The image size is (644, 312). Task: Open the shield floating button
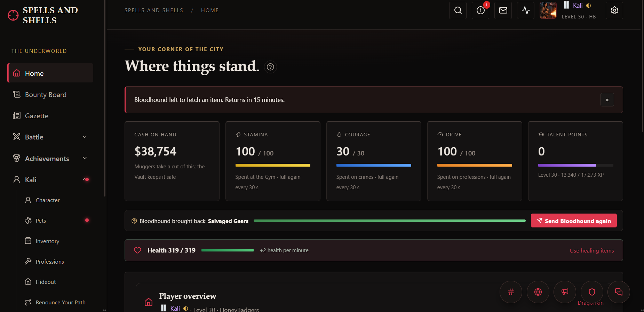pyautogui.click(x=592, y=292)
